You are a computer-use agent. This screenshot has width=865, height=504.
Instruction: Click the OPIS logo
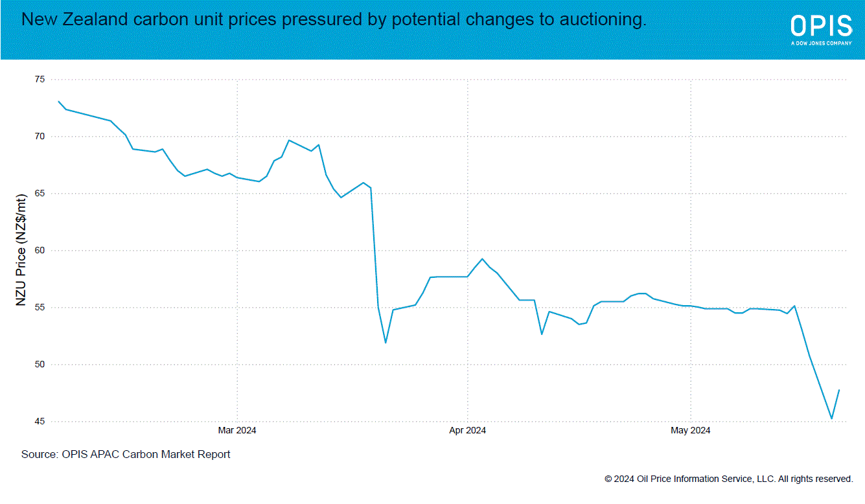click(821, 26)
